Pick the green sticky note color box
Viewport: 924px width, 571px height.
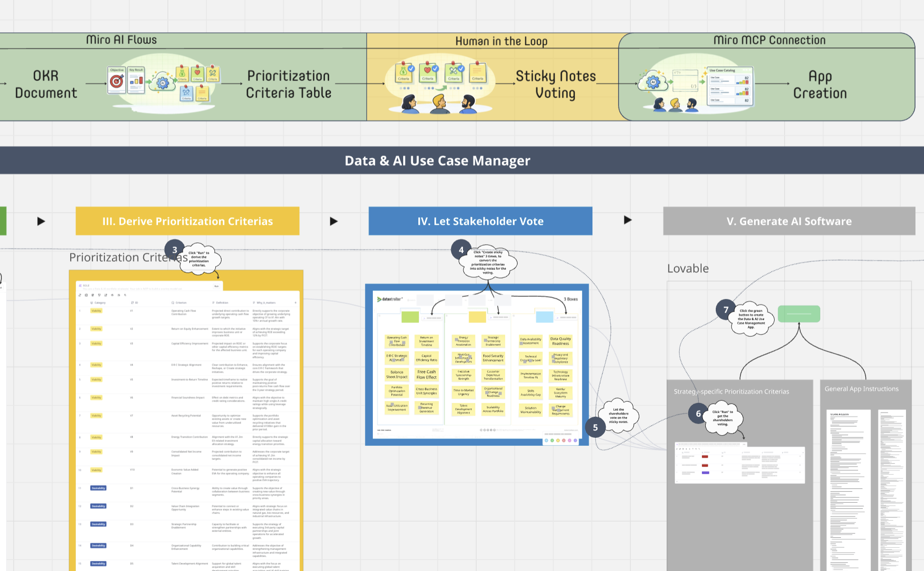410,317
